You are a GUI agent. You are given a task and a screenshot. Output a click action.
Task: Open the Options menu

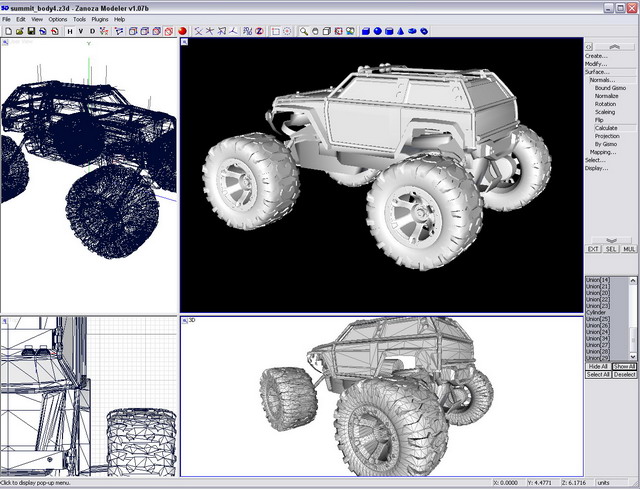point(58,19)
